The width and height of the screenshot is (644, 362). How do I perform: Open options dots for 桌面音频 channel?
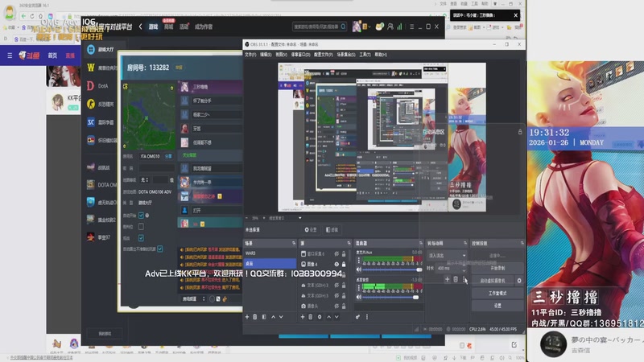click(x=358, y=288)
